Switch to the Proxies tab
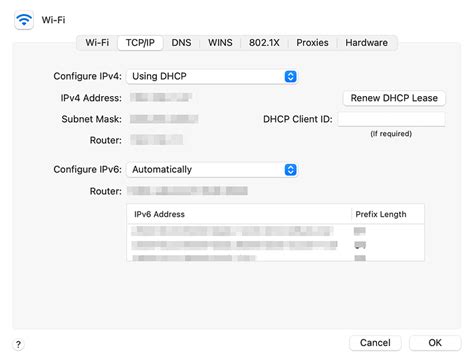This screenshot has height=362, width=474. pos(312,43)
